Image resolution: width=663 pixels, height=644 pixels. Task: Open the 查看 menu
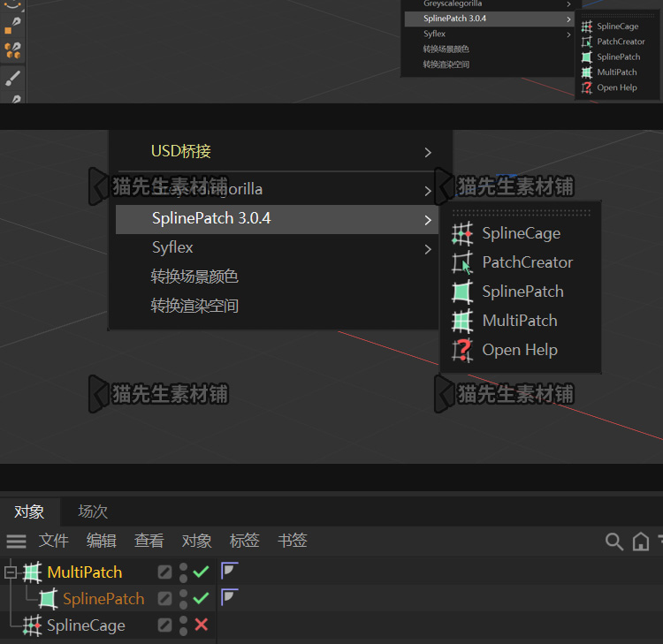point(149,541)
